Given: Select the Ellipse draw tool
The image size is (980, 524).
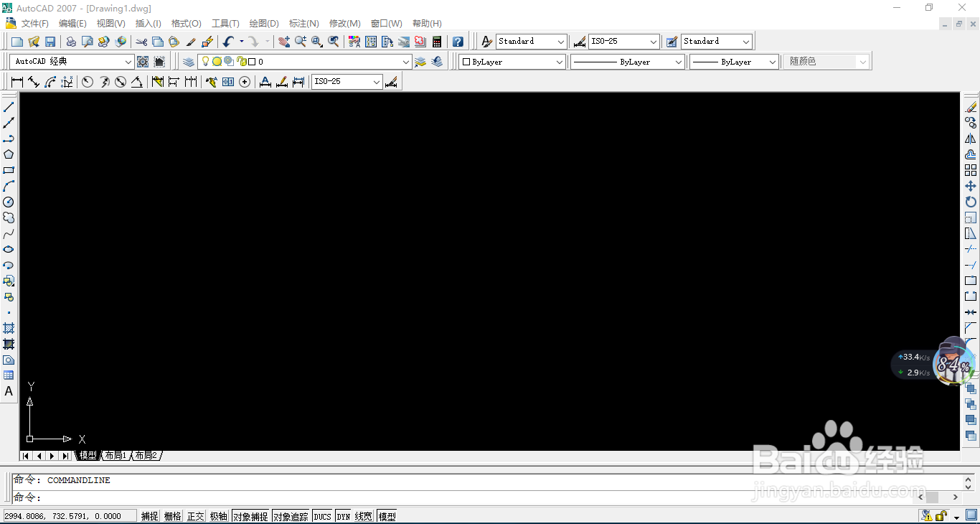Looking at the screenshot, I should pos(9,249).
